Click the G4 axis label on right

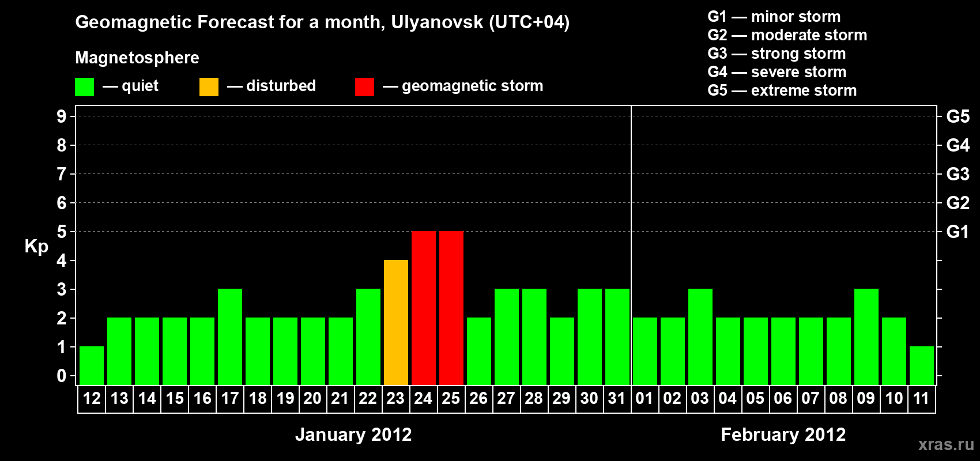pyautogui.click(x=958, y=145)
